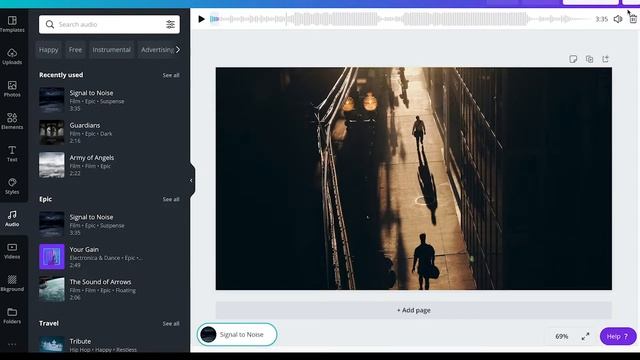
Task: Open the Photos sidebar tab
Action: pyautogui.click(x=12, y=89)
